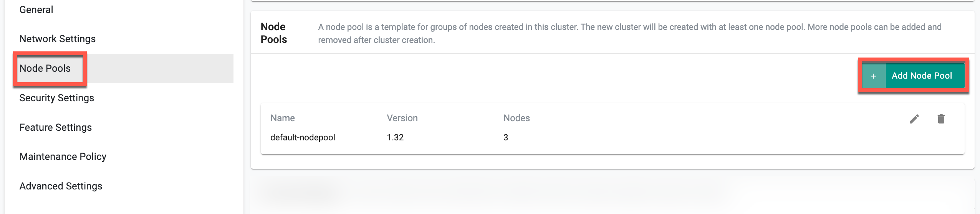The image size is (980, 214).
Task: Click the default-nodepool name cell
Action: tap(303, 137)
